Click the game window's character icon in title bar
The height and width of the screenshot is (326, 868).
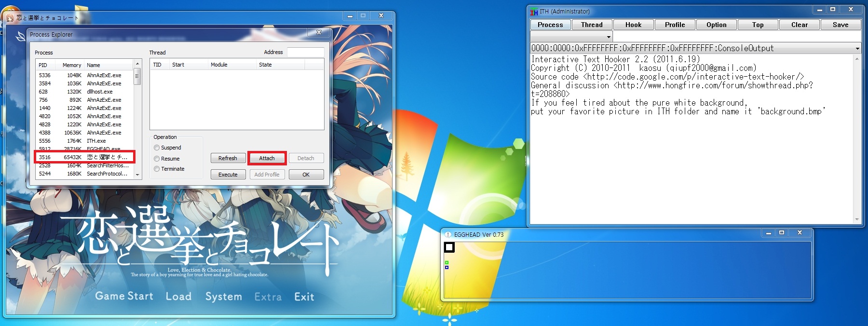(x=10, y=18)
